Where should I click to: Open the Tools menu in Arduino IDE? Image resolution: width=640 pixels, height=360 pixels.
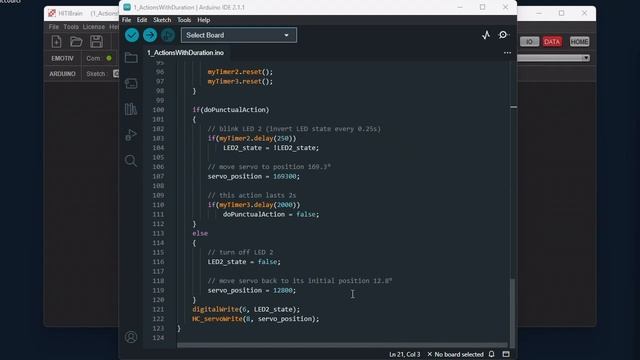click(184, 20)
